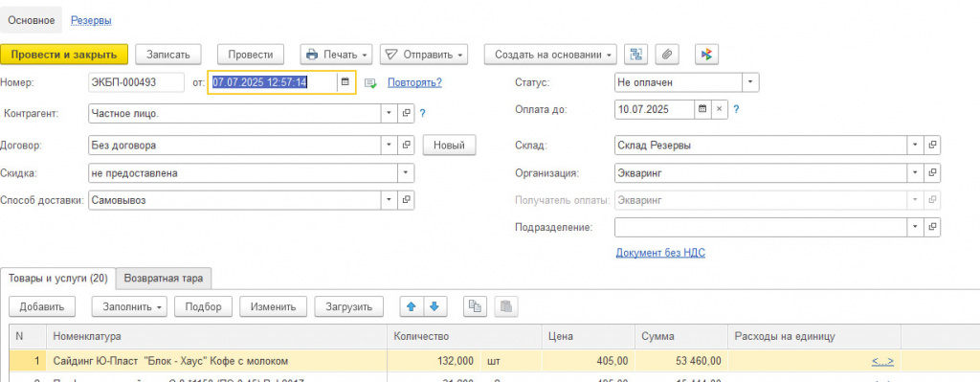Click Новый button next to Договор
The width and height of the screenshot is (980, 382).
[450, 146]
